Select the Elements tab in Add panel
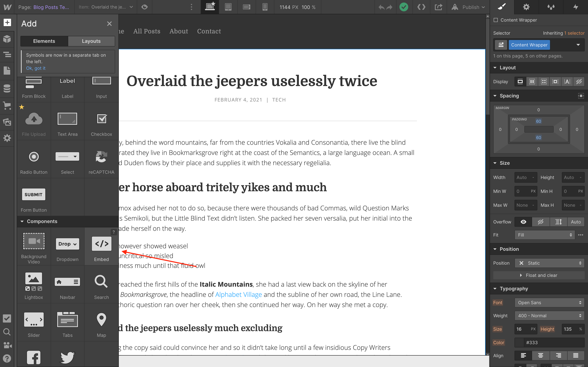Image resolution: width=588 pixels, height=367 pixels. coord(44,41)
